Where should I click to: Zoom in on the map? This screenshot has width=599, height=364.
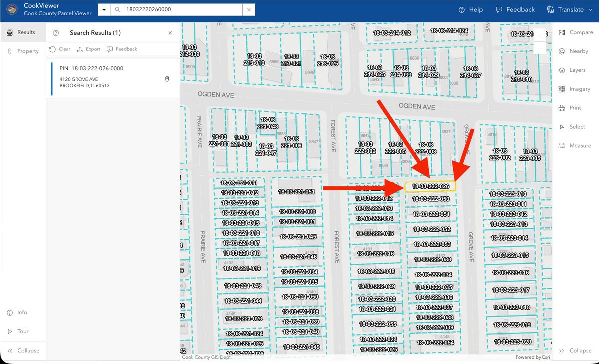click(x=540, y=35)
